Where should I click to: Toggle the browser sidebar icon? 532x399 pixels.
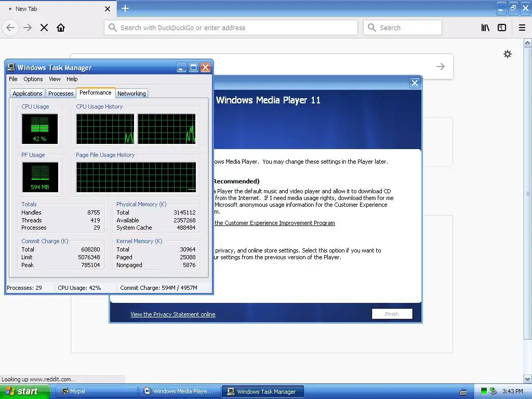pos(502,28)
